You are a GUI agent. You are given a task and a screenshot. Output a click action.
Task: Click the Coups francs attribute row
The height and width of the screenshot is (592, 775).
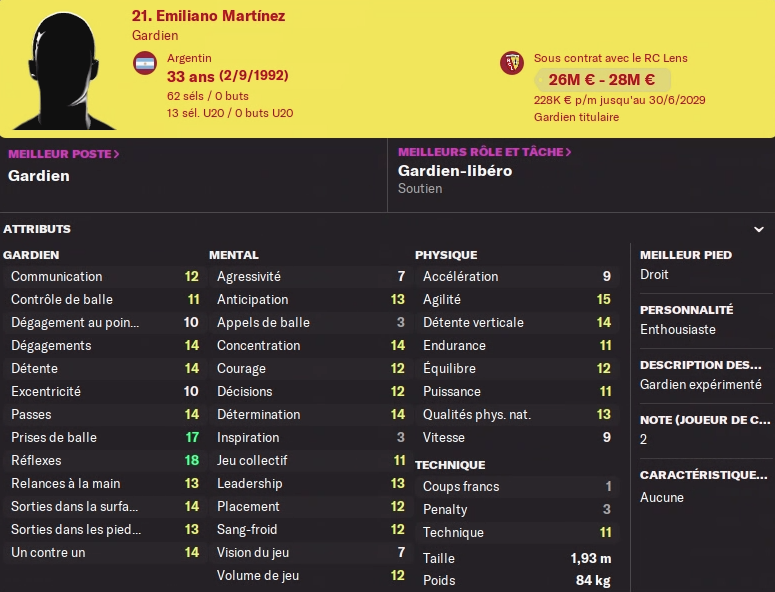[516, 487]
